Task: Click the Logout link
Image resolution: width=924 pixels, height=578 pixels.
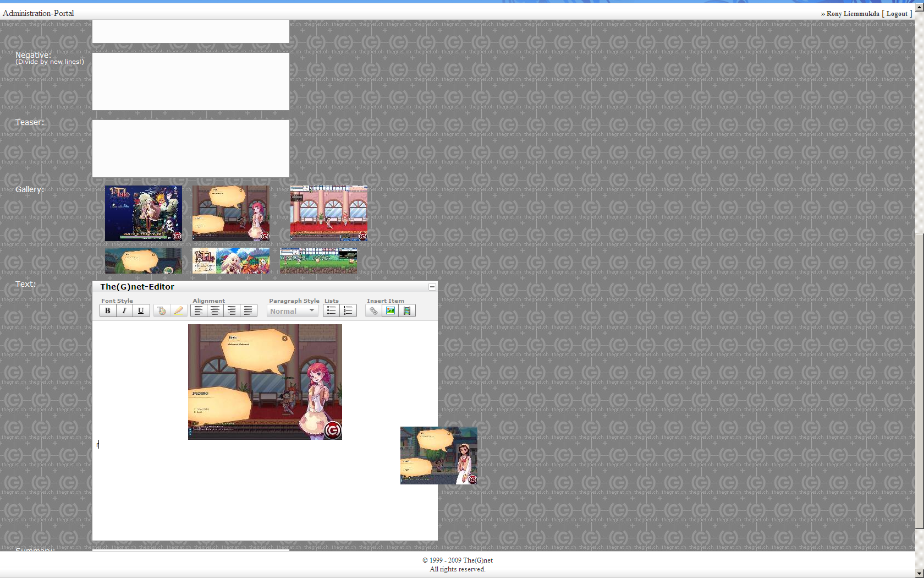Action: coord(897,14)
